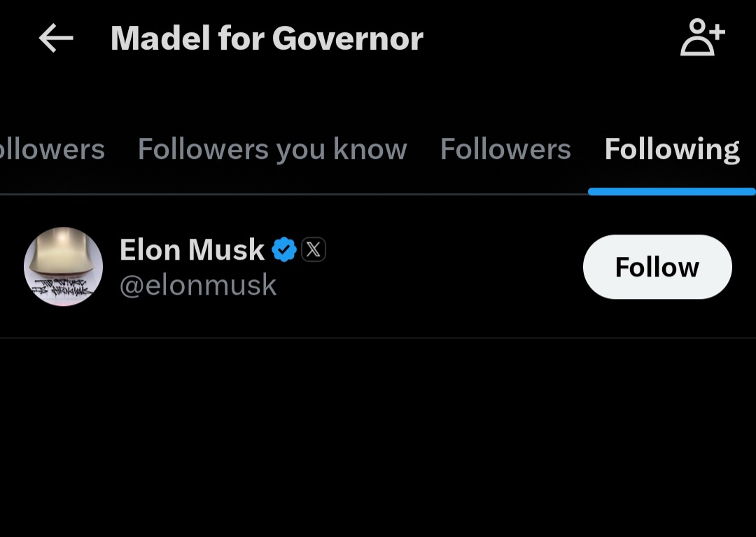The height and width of the screenshot is (537, 756).
Task: Select the Following tab
Action: coord(672,149)
